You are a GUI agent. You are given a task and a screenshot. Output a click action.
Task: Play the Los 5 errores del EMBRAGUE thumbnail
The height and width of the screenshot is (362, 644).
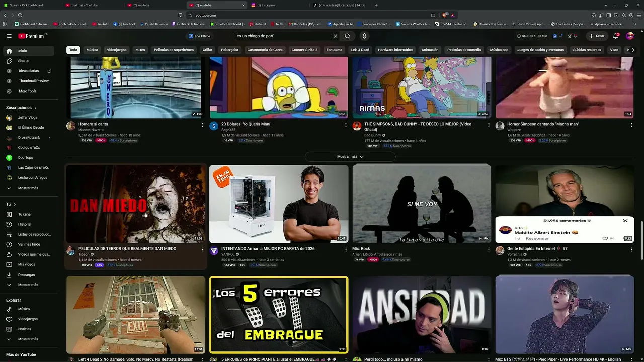click(279, 315)
